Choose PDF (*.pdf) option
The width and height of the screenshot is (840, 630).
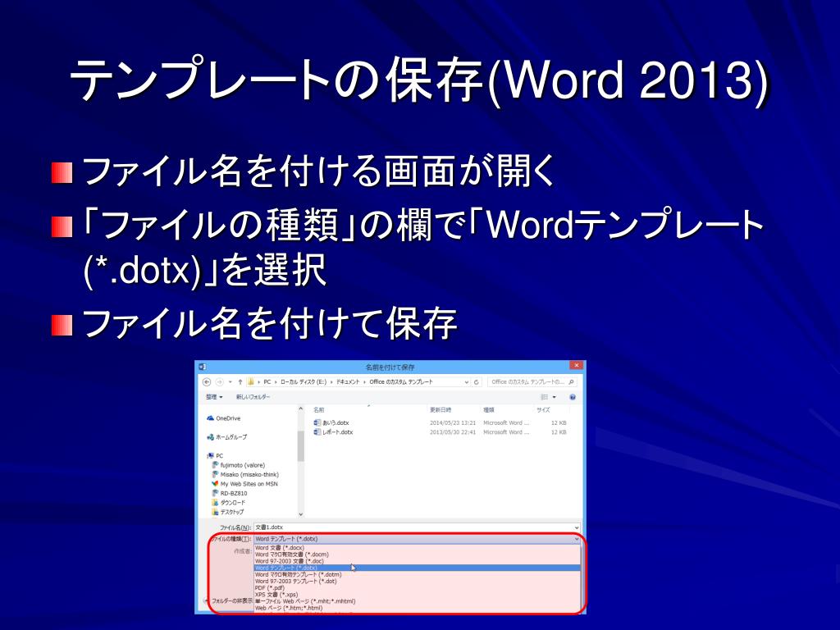click(x=417, y=587)
